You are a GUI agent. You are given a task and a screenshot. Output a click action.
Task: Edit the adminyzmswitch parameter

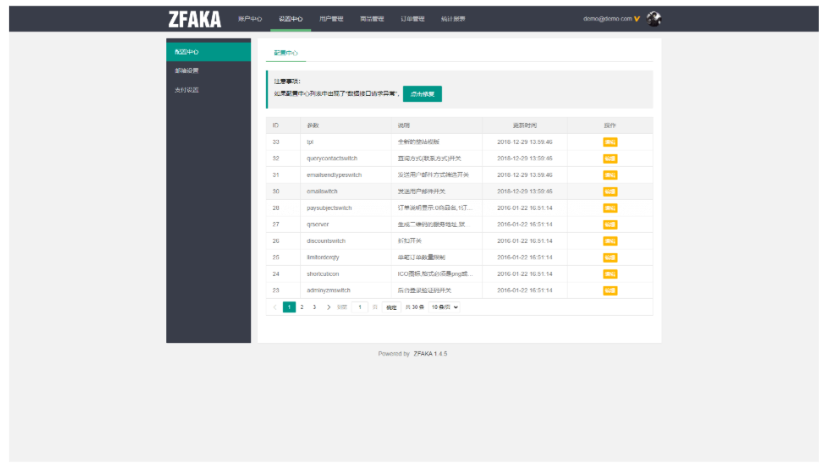pyautogui.click(x=609, y=290)
